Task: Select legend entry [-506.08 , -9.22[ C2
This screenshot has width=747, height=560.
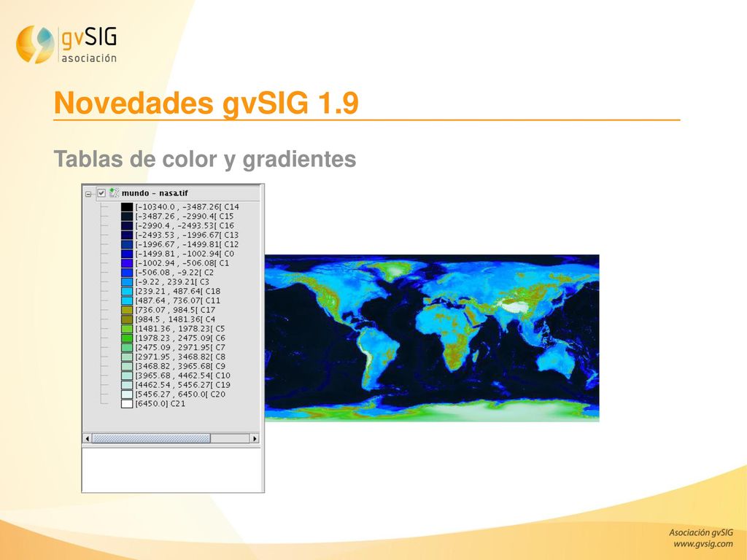Action: click(175, 273)
